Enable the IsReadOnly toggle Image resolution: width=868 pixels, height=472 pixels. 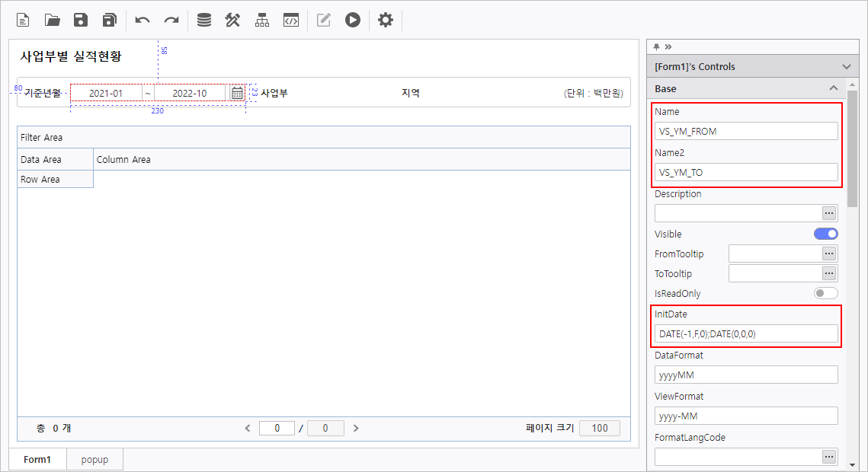[x=825, y=293]
